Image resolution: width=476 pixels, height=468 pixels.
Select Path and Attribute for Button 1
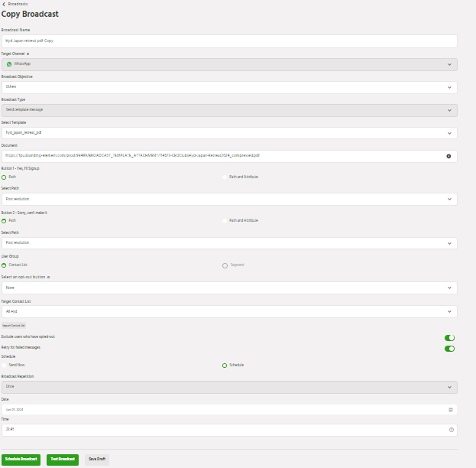(x=225, y=177)
